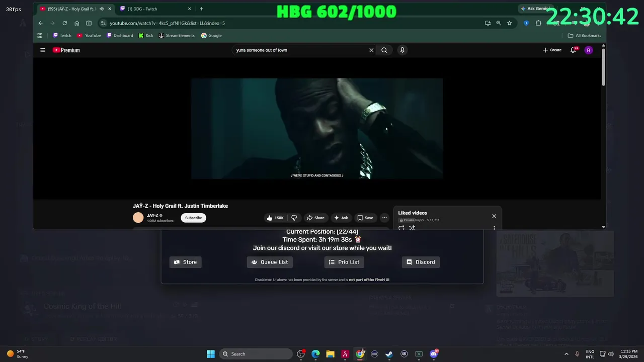Image resolution: width=644 pixels, height=362 pixels.
Task: Open the taskbar volume control
Action: pyautogui.click(x=611, y=354)
